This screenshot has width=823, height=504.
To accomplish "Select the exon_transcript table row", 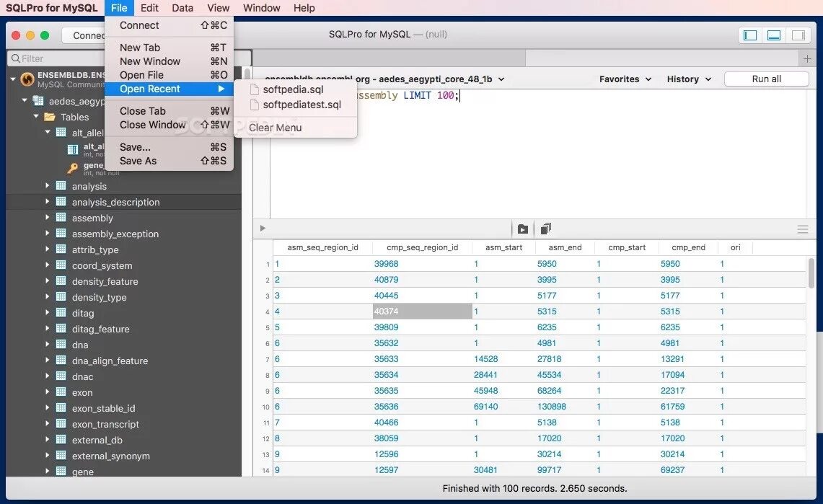I will coord(124,424).
